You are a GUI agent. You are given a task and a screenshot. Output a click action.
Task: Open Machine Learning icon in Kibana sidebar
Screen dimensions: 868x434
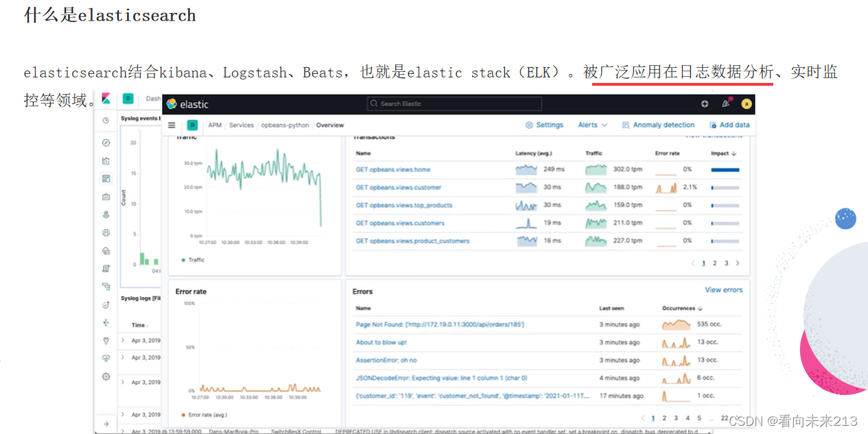click(x=106, y=232)
